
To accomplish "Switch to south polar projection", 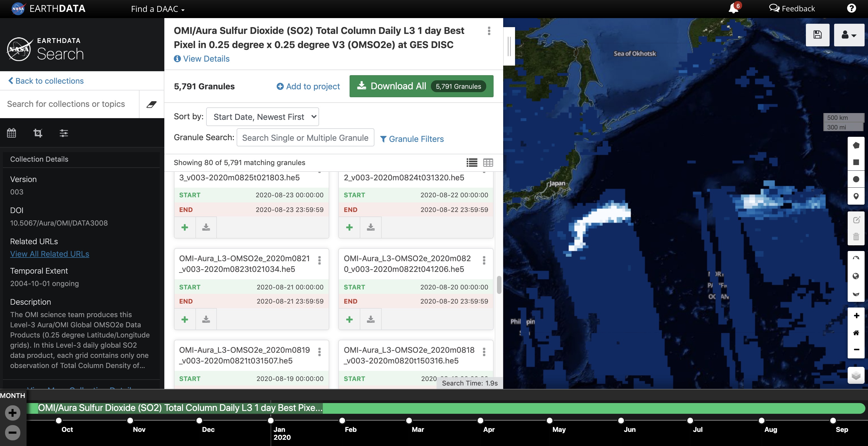I will 856,293.
